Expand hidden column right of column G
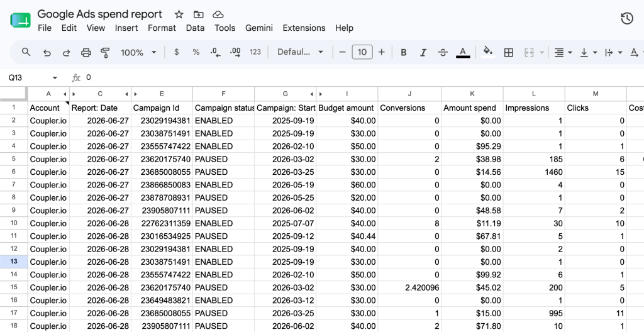 pyautogui.click(x=311, y=94)
